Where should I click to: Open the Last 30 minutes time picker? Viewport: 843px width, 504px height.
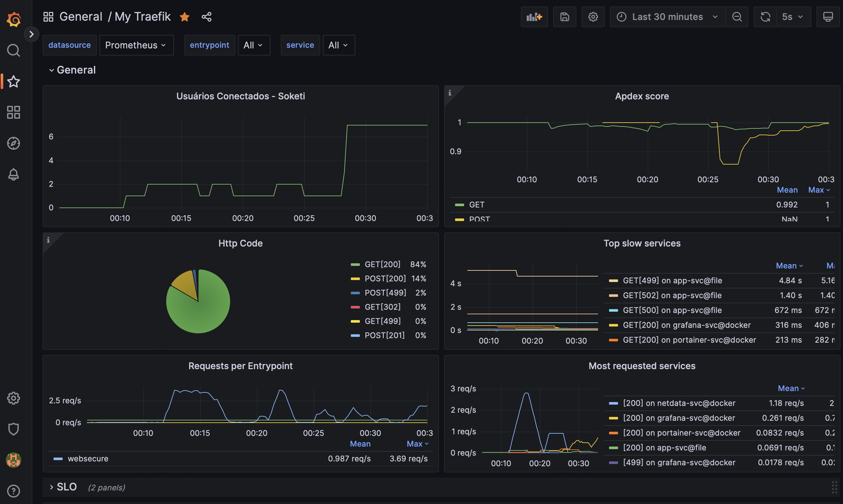(667, 17)
